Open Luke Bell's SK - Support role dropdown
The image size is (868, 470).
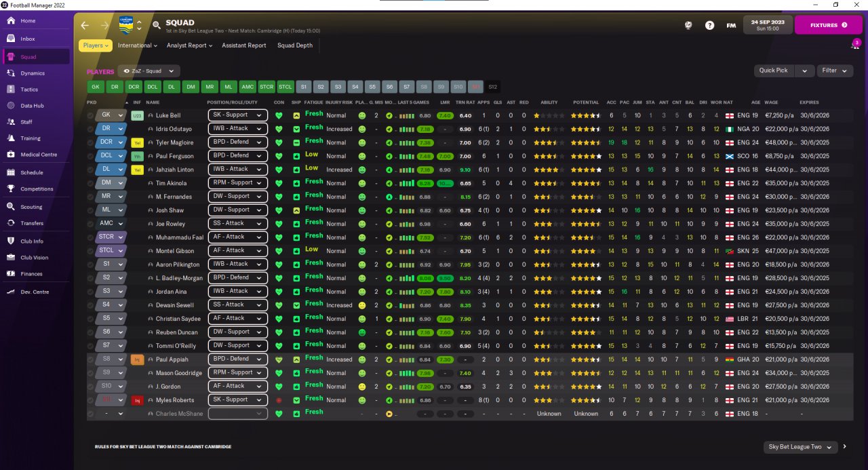click(237, 115)
